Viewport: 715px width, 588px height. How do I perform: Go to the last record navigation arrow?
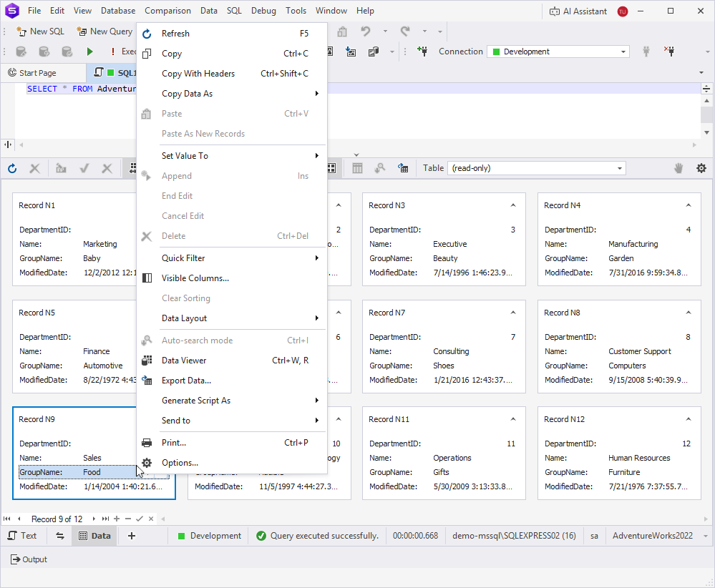pos(105,519)
